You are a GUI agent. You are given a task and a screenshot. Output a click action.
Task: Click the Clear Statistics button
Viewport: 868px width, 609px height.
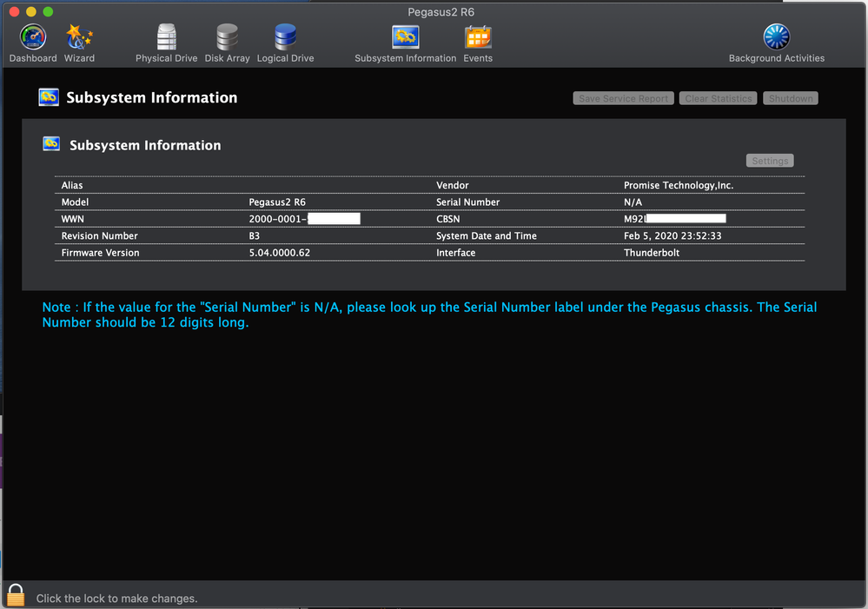tap(718, 98)
